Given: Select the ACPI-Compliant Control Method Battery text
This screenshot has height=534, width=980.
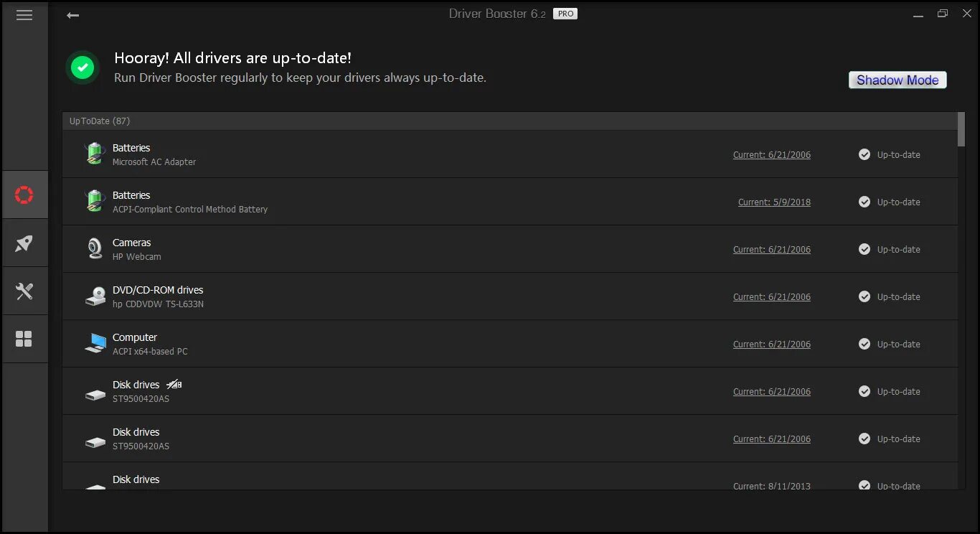Looking at the screenshot, I should coord(190,210).
